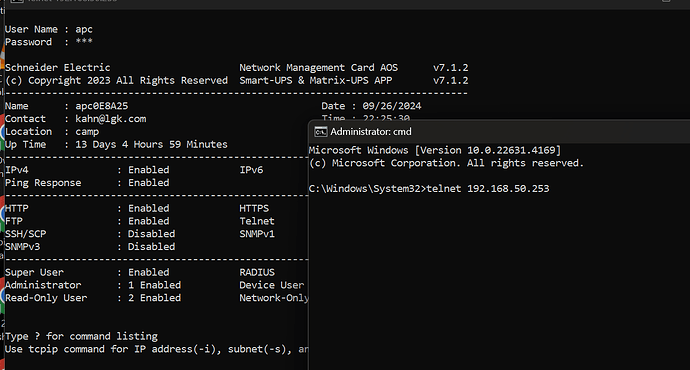Click the cmd icon in Administrator window title
The image size is (690, 370).
coord(320,132)
